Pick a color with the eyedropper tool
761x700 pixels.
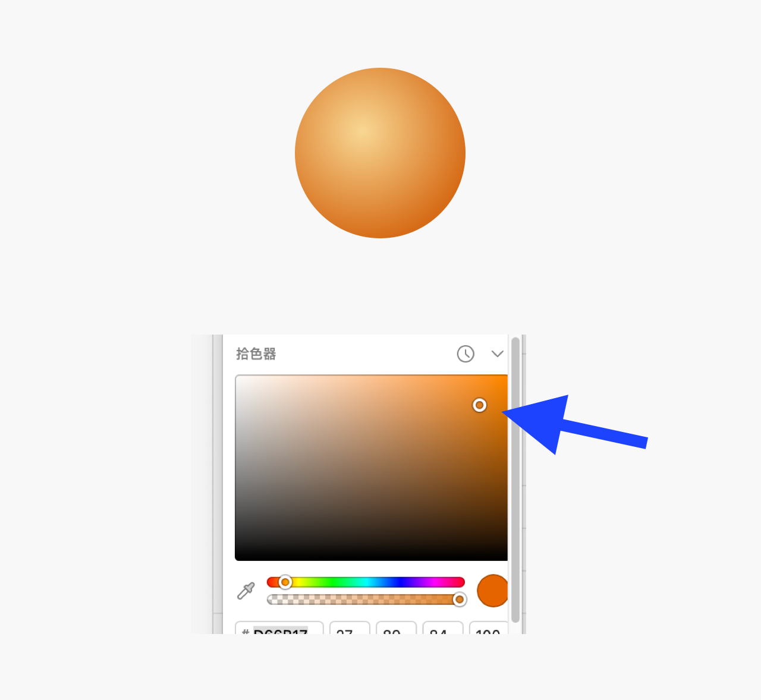click(x=246, y=591)
